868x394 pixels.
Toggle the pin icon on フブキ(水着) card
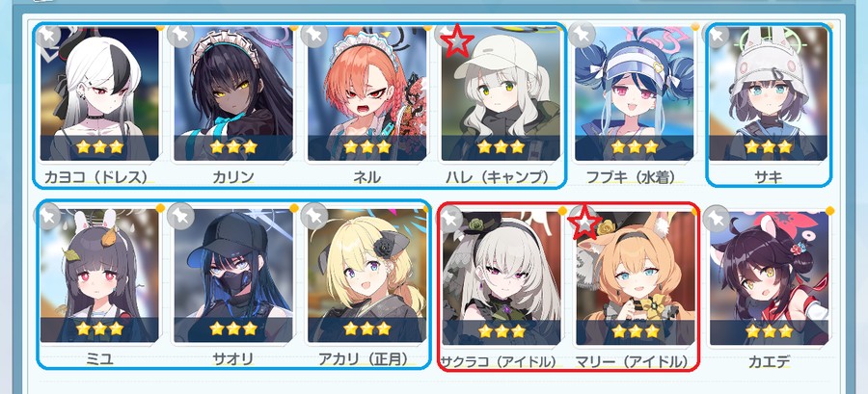(581, 36)
